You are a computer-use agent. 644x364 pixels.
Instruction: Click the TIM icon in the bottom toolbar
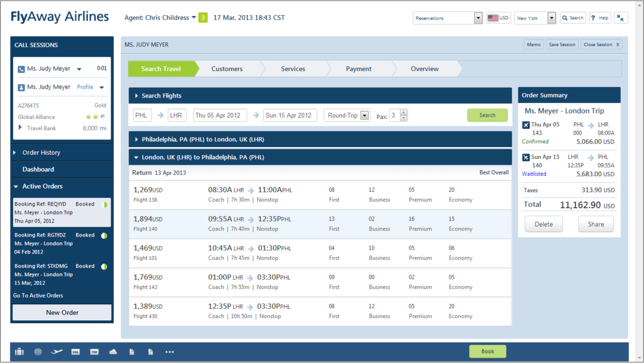(94, 352)
